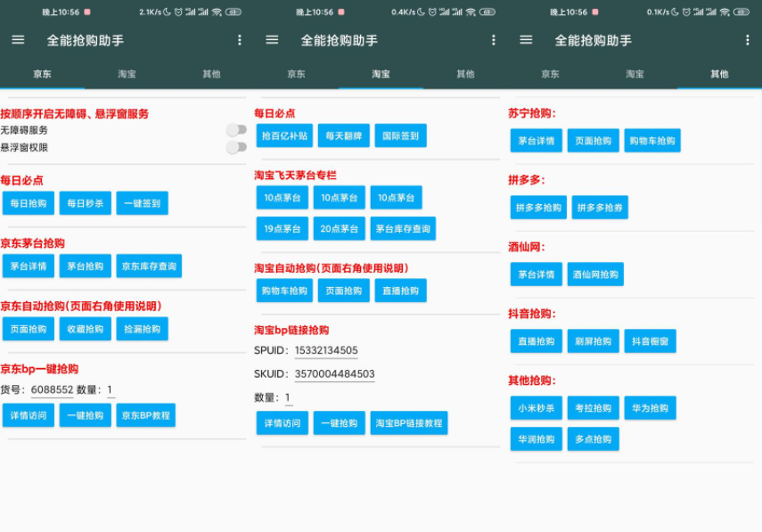Open the three-dot overflow menu on the 淘宝 screen
The width and height of the screenshot is (762, 532).
(x=494, y=40)
